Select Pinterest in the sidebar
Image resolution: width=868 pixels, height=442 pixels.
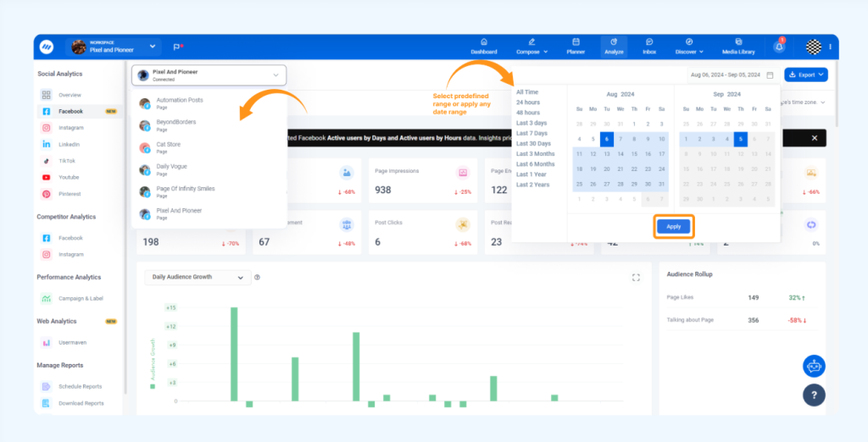point(70,194)
